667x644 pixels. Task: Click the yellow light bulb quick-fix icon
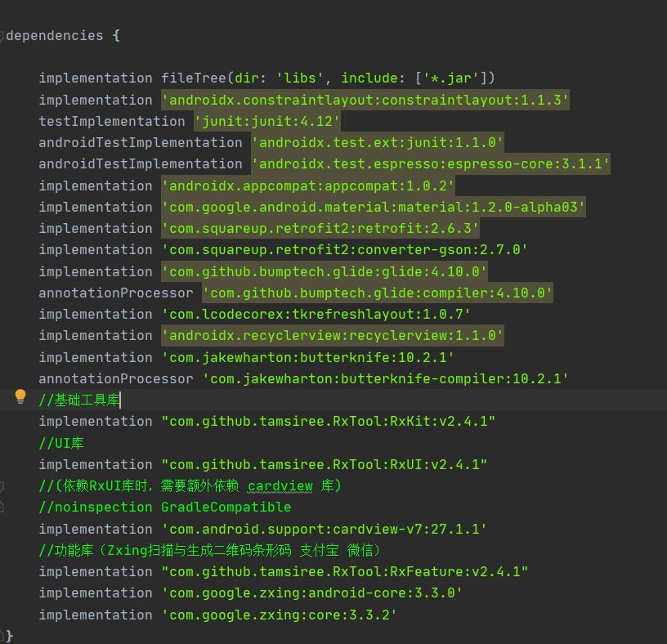(x=20, y=396)
